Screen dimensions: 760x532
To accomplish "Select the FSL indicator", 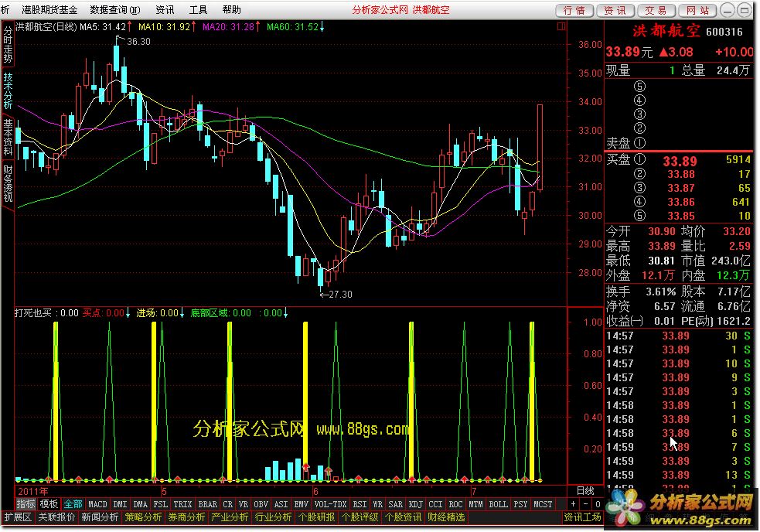I will pyautogui.click(x=161, y=504).
